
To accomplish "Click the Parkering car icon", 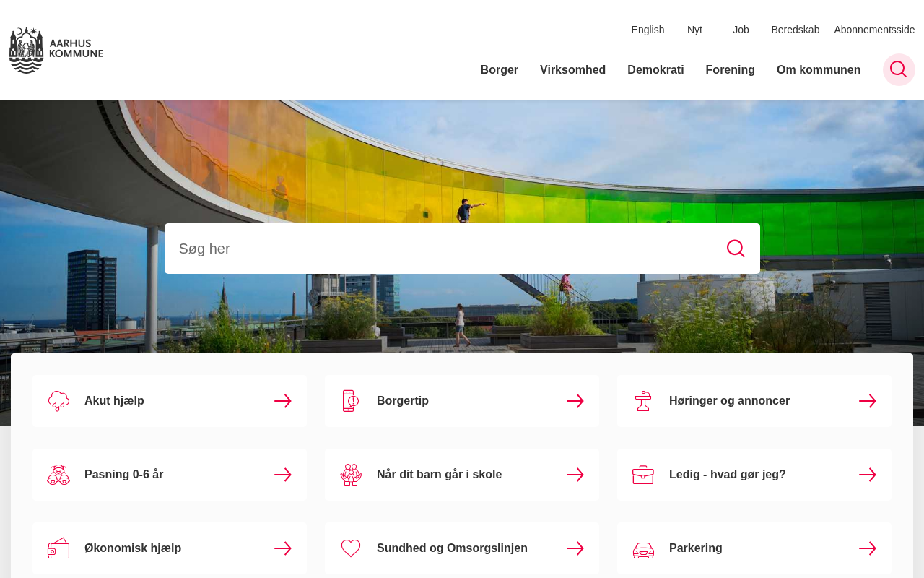I will point(643,550).
